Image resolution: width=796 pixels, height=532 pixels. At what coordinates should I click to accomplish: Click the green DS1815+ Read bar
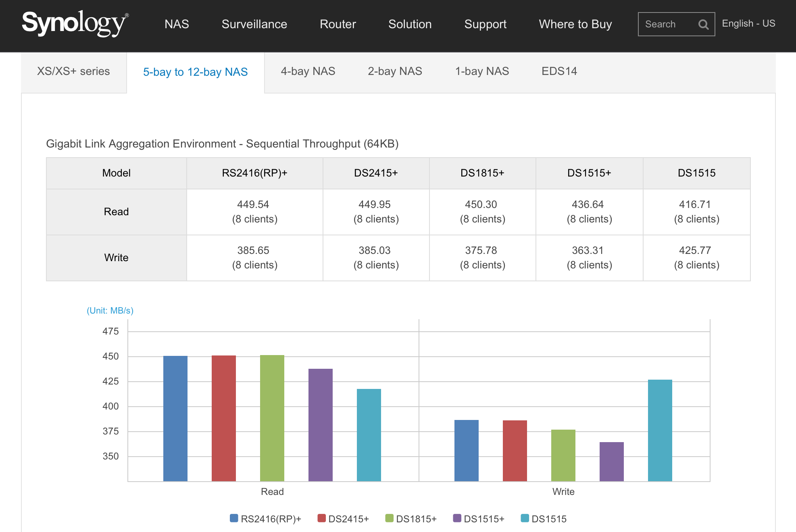tap(272, 418)
